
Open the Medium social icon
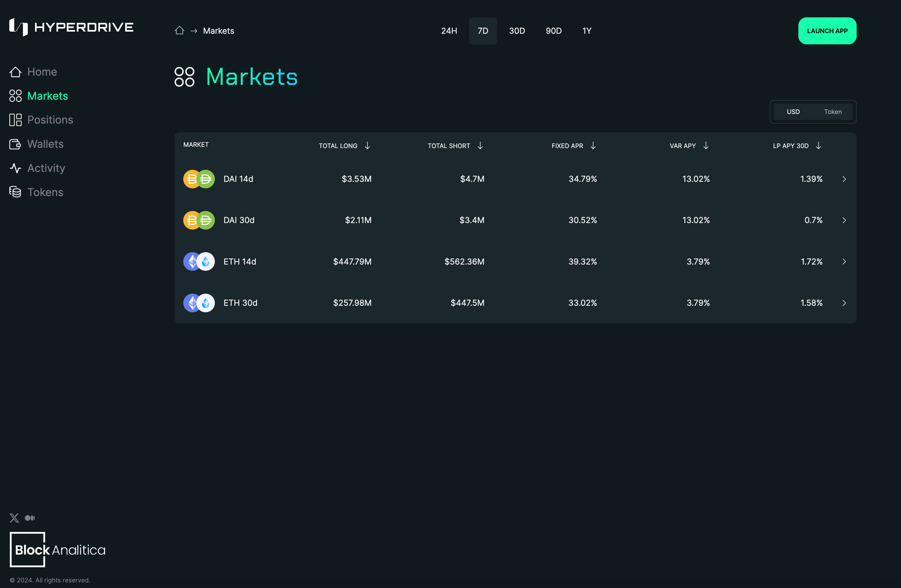30,518
